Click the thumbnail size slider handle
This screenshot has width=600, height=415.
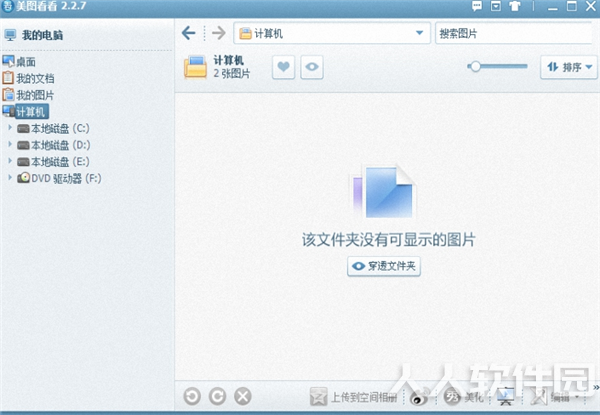pyautogui.click(x=475, y=67)
